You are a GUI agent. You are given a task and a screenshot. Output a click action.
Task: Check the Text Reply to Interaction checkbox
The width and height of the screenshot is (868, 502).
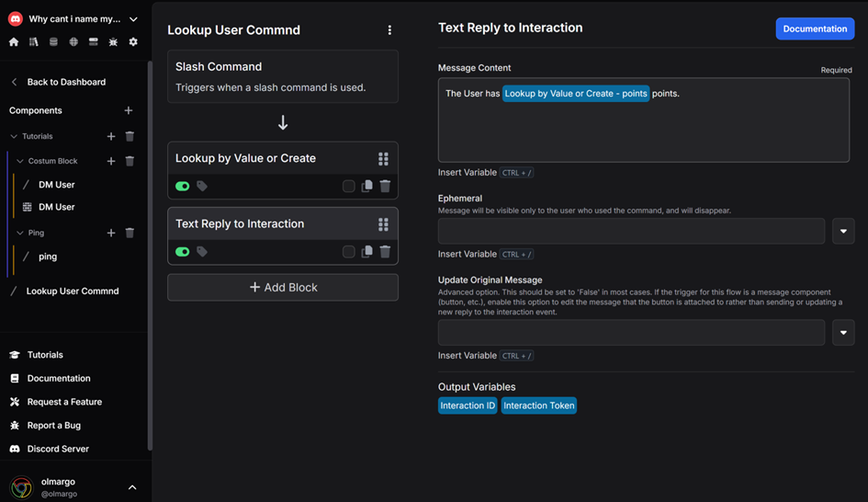[348, 252]
